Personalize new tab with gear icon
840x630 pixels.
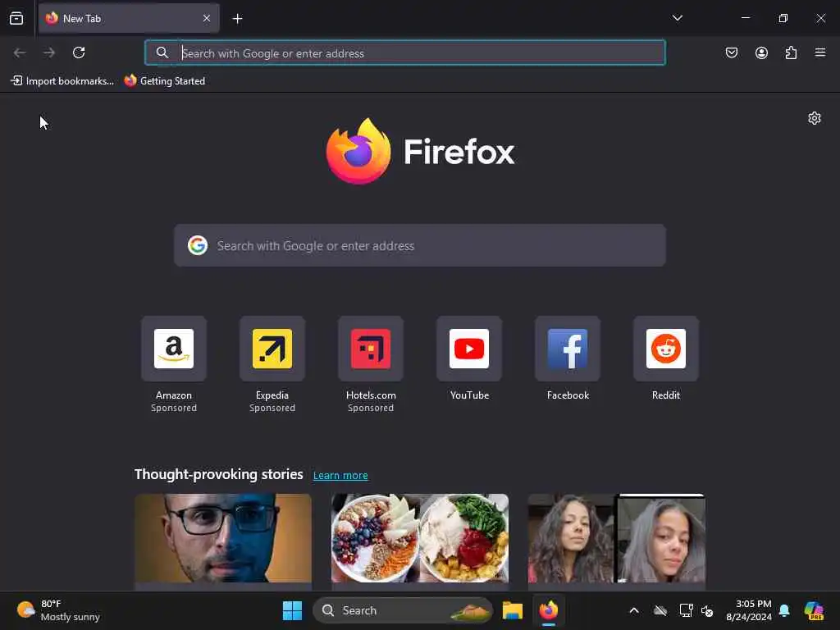click(815, 118)
